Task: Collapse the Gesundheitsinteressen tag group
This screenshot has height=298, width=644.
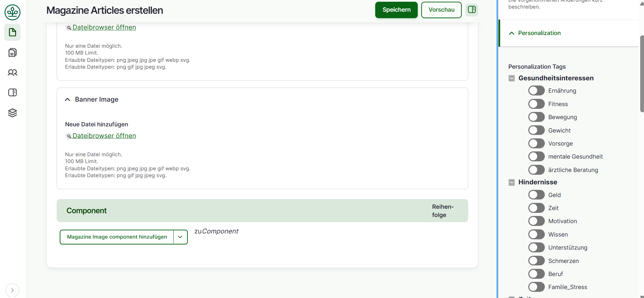Action: coord(511,78)
